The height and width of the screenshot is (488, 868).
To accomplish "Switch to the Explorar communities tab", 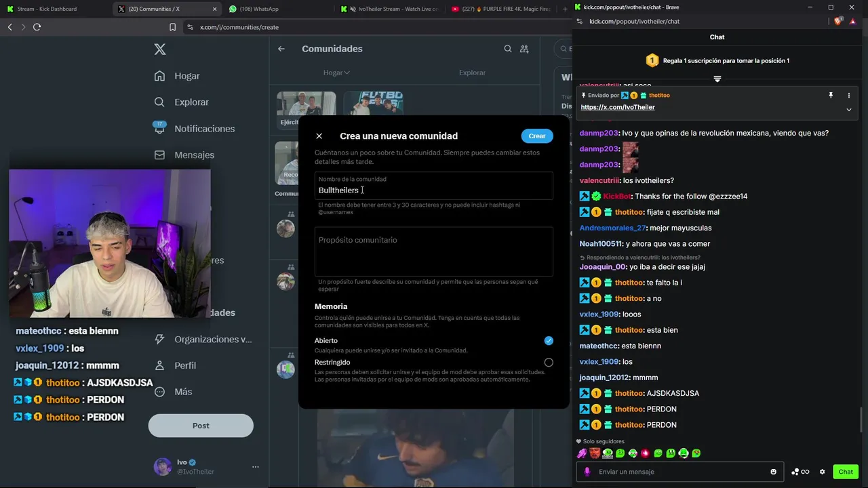I will pyautogui.click(x=472, y=73).
